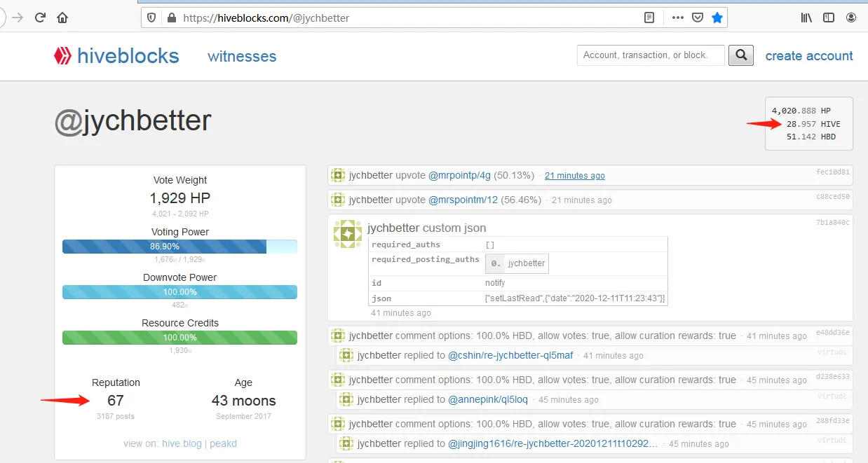This screenshot has width=868, height=463.
Task: Click the 28.957 HIVE balance
Action: coord(813,124)
